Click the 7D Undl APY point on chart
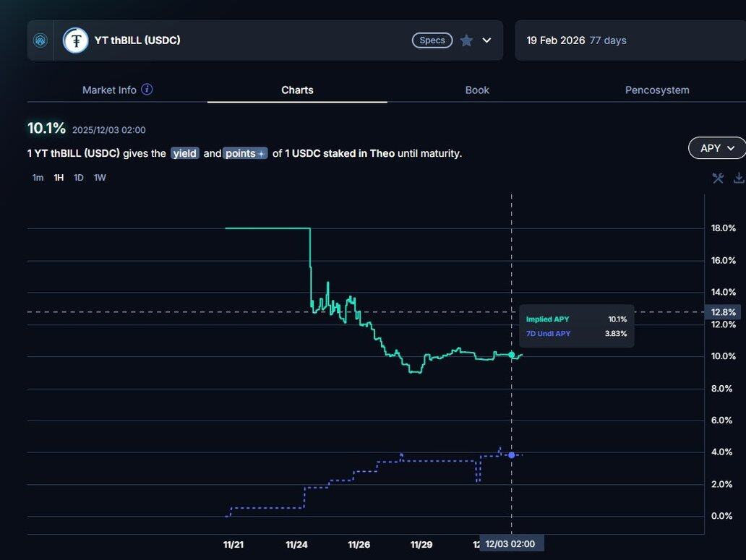 (x=512, y=455)
